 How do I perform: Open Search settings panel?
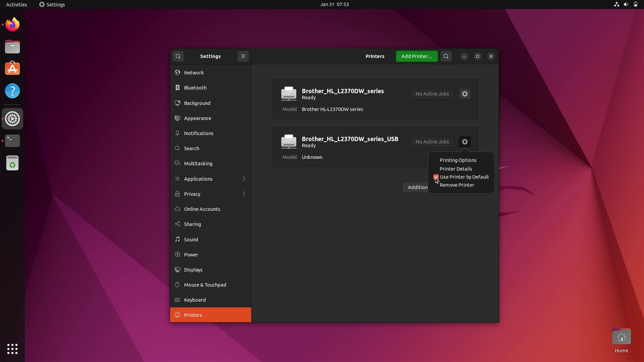point(211,148)
